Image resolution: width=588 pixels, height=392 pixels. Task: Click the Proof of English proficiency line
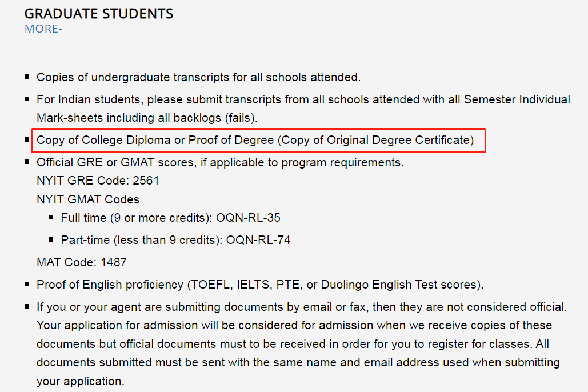(x=260, y=285)
